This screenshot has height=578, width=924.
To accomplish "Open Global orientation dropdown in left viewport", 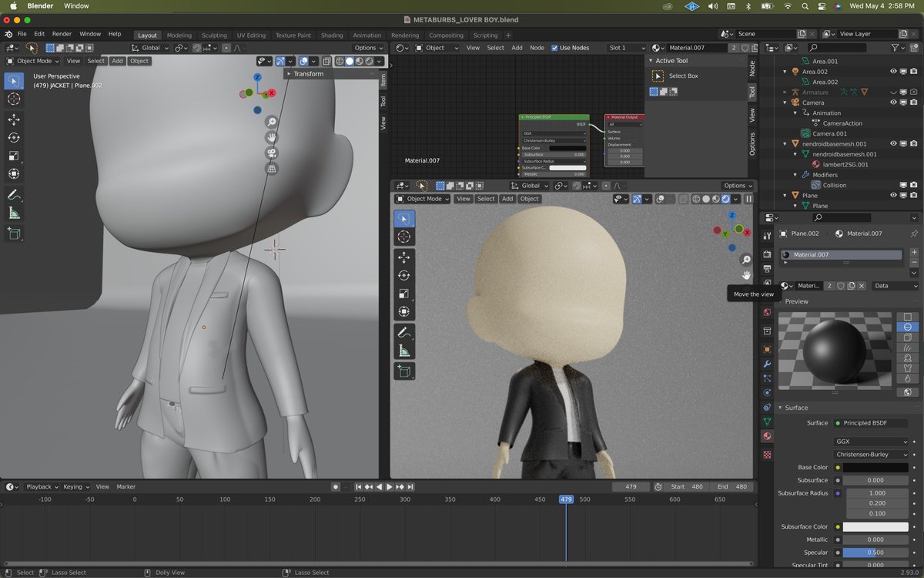I will tap(149, 48).
